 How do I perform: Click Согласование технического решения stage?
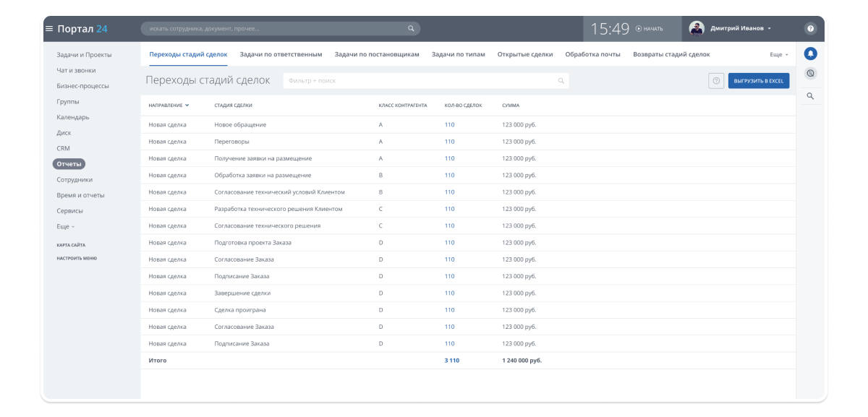tap(268, 225)
